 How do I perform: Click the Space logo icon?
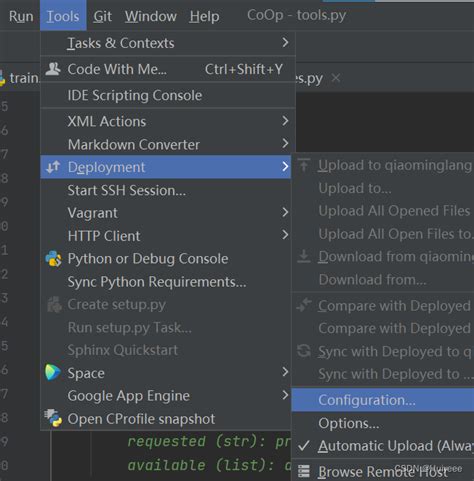click(x=53, y=373)
